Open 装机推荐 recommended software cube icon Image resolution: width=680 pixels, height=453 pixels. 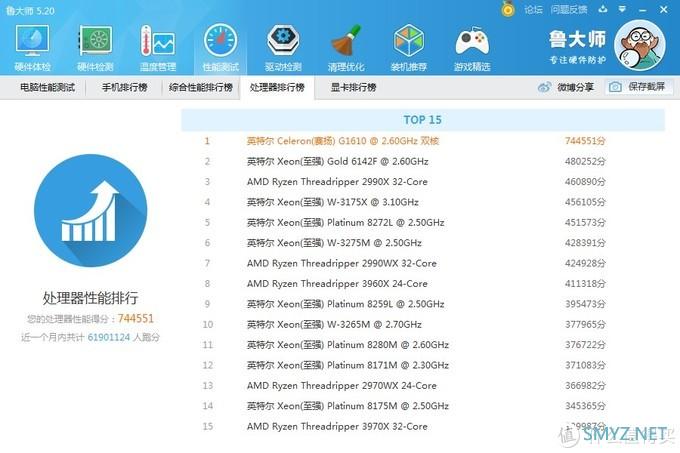(x=409, y=48)
